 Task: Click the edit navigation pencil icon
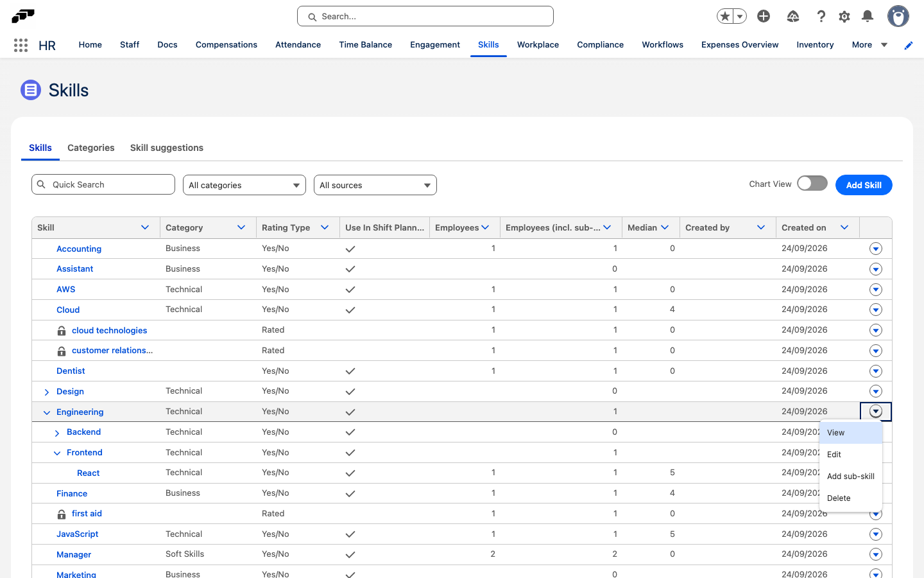point(909,45)
